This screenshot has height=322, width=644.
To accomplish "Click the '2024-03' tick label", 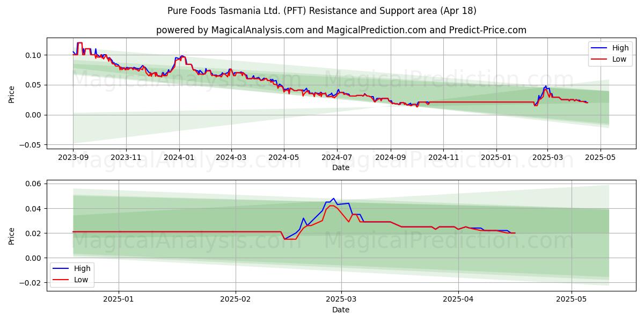I will point(231,157).
